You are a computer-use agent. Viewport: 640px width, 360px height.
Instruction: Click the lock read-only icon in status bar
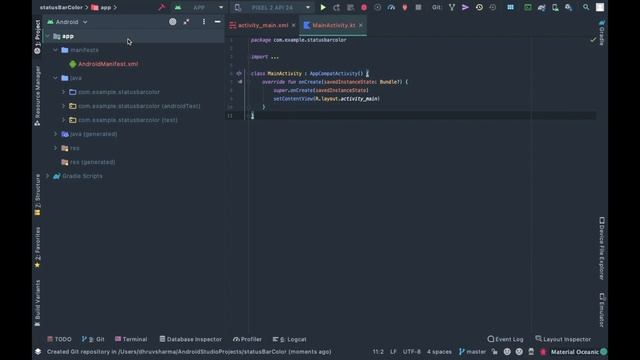coord(495,351)
